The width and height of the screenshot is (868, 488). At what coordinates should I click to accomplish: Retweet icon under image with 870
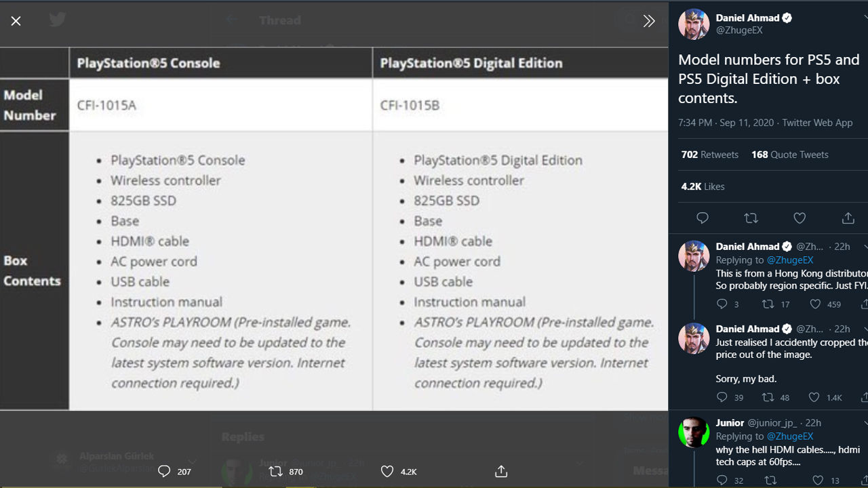[275, 471]
